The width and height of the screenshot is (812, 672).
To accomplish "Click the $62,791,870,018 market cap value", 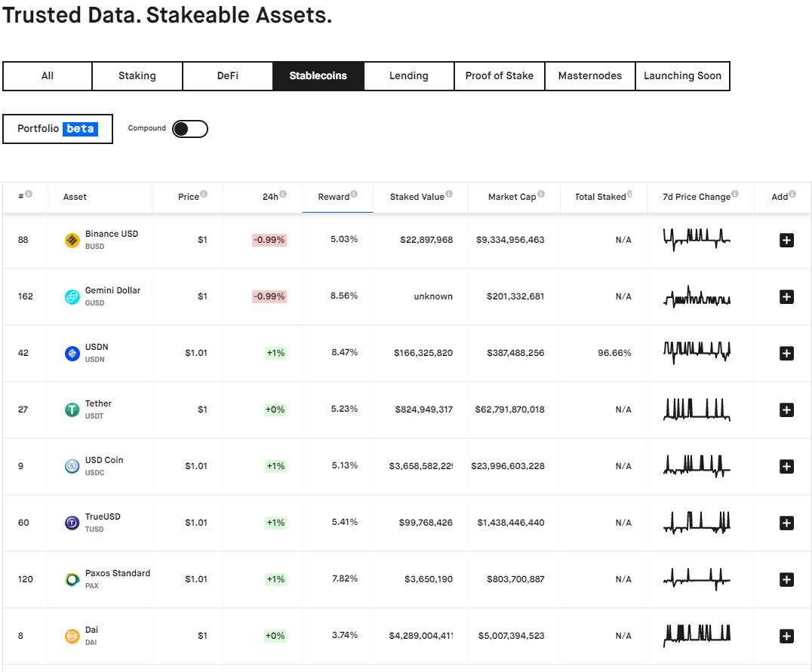I will pyautogui.click(x=509, y=410).
